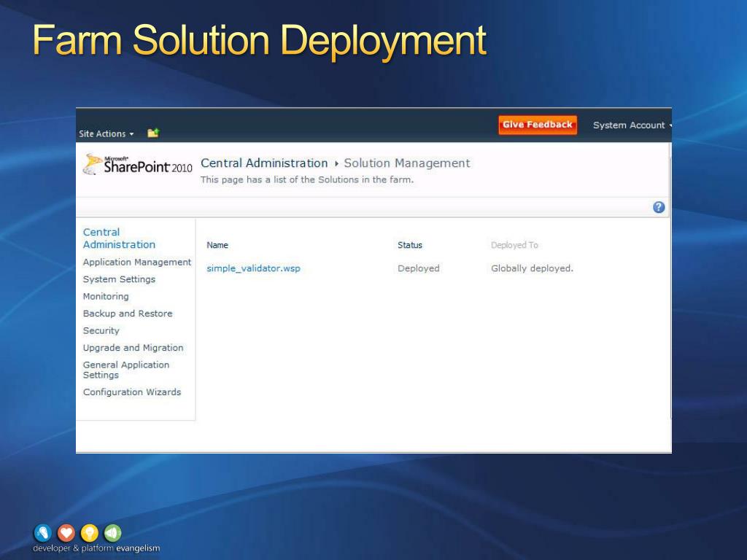Select Security in the sidebar

point(101,330)
